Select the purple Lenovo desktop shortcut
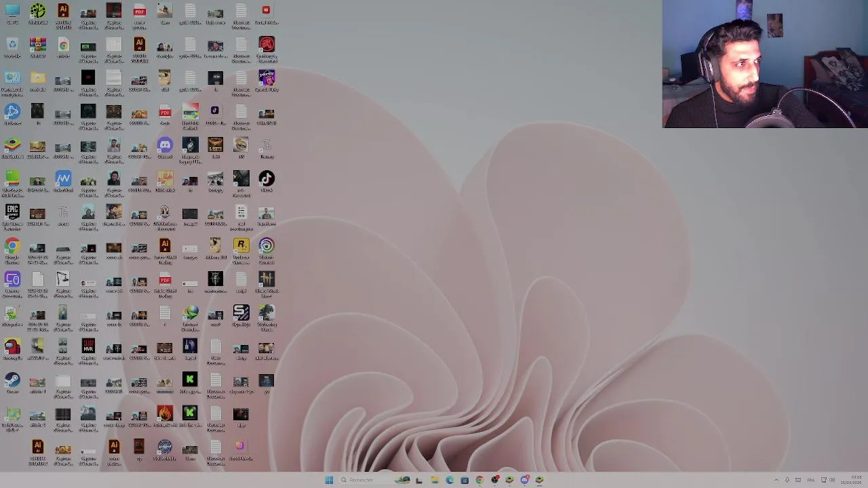 12,280
